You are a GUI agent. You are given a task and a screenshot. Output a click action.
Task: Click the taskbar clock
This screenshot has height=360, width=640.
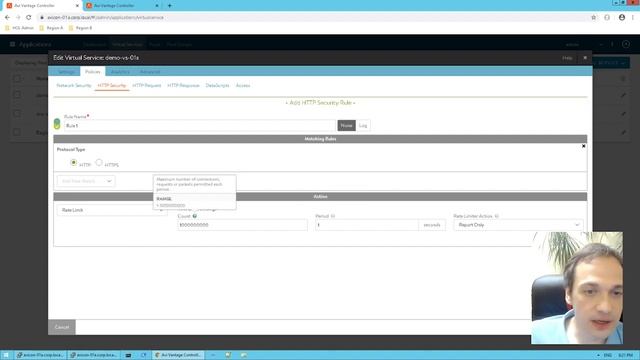tap(626, 355)
